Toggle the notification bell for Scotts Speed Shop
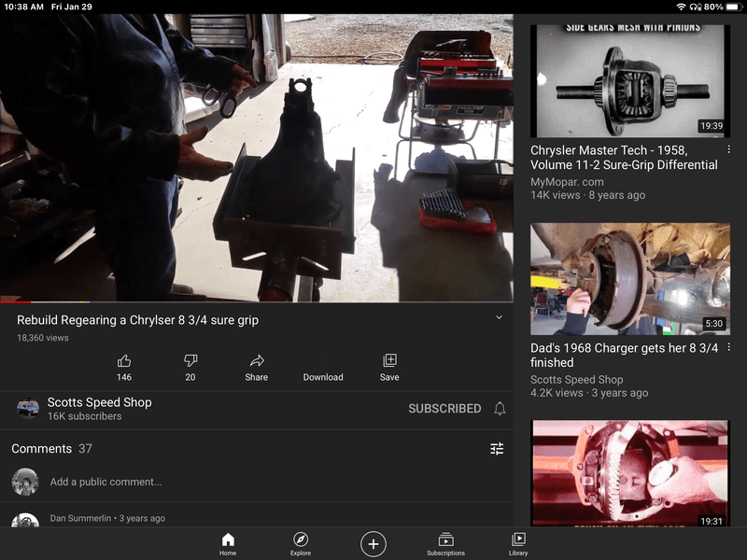The height and width of the screenshot is (560, 747). click(x=500, y=409)
